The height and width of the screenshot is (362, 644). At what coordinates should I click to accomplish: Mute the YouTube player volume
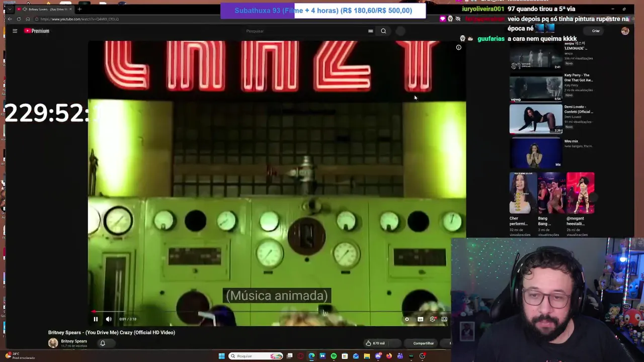tap(109, 319)
